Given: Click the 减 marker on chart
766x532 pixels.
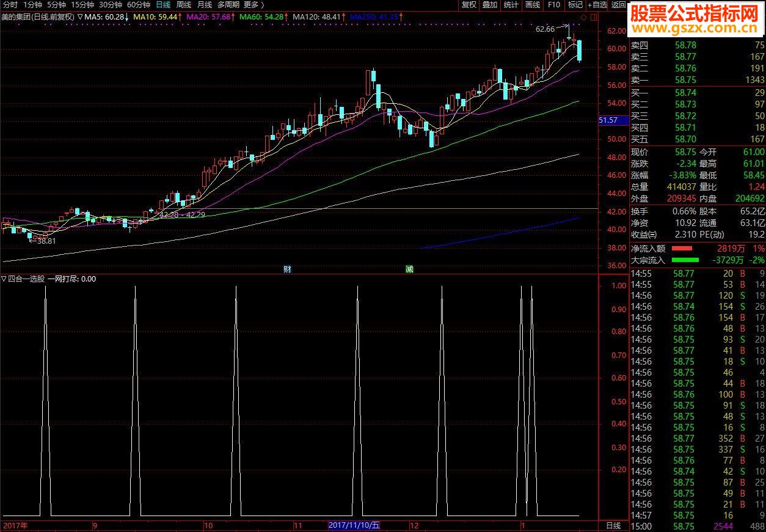Looking at the screenshot, I should tap(409, 269).
